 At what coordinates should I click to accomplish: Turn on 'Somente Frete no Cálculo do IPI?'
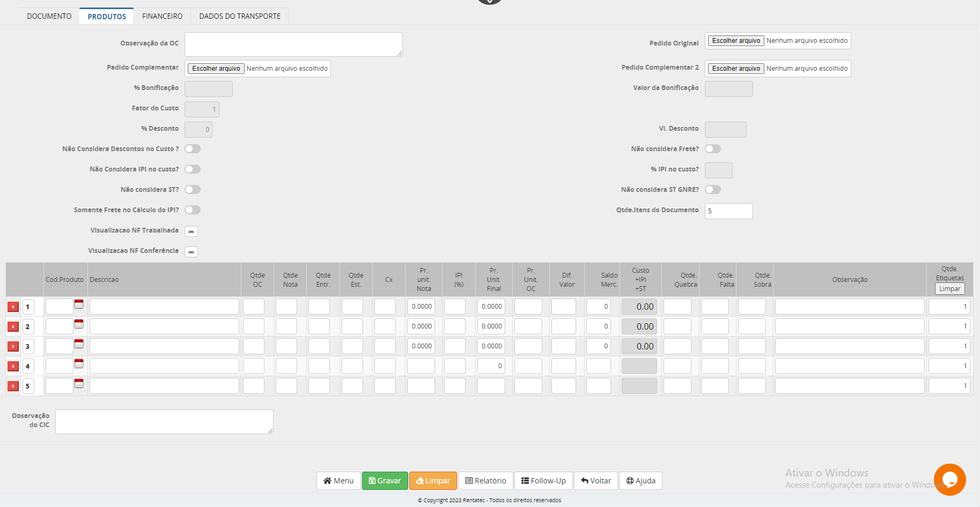pyautogui.click(x=193, y=210)
